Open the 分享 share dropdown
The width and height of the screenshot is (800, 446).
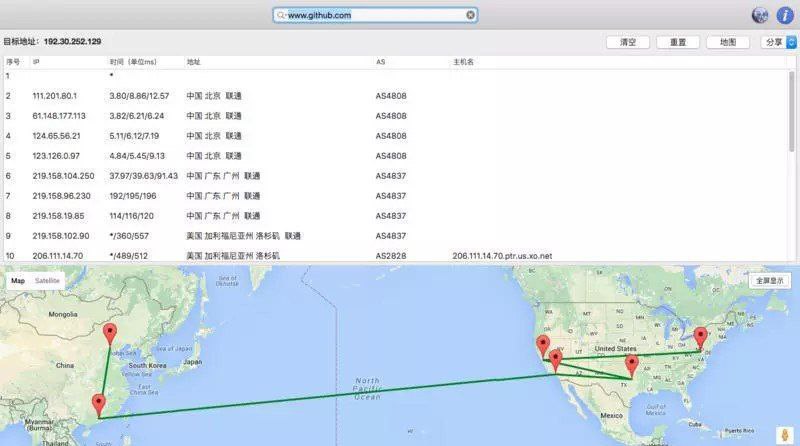pos(778,43)
